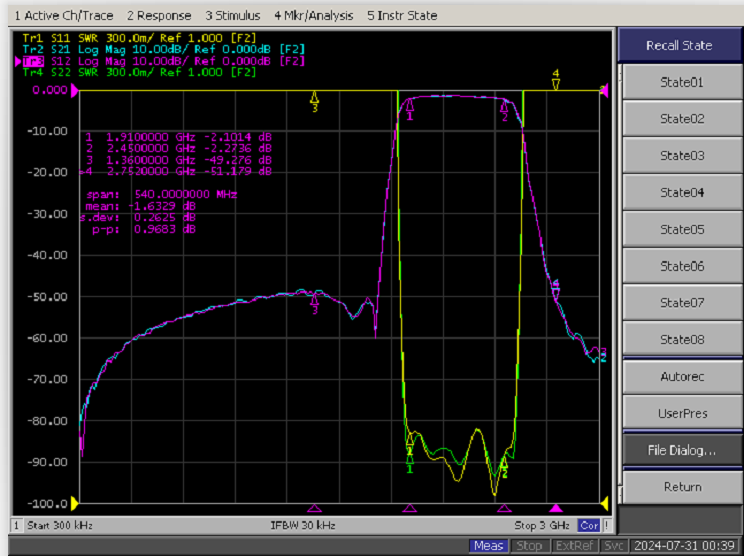Screen dimensions: 744x556
Task: Select marker 4 triangle above the graph
Action: [x=556, y=80]
